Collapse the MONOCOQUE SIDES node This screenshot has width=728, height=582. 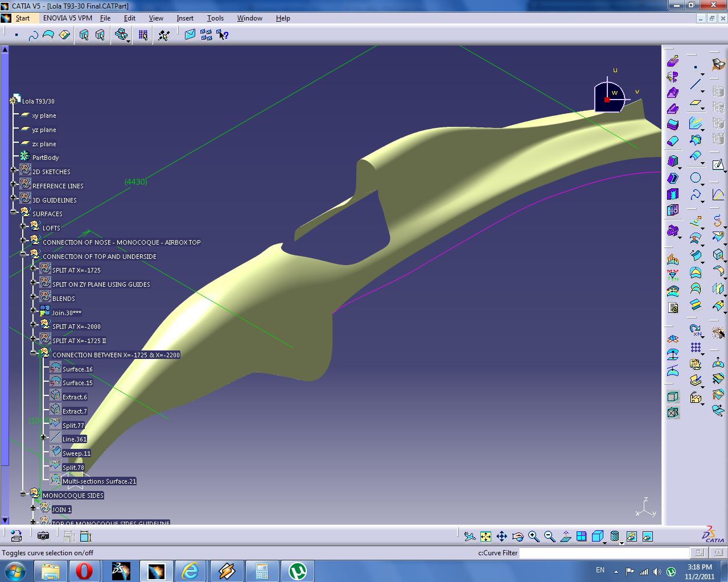[23, 493]
